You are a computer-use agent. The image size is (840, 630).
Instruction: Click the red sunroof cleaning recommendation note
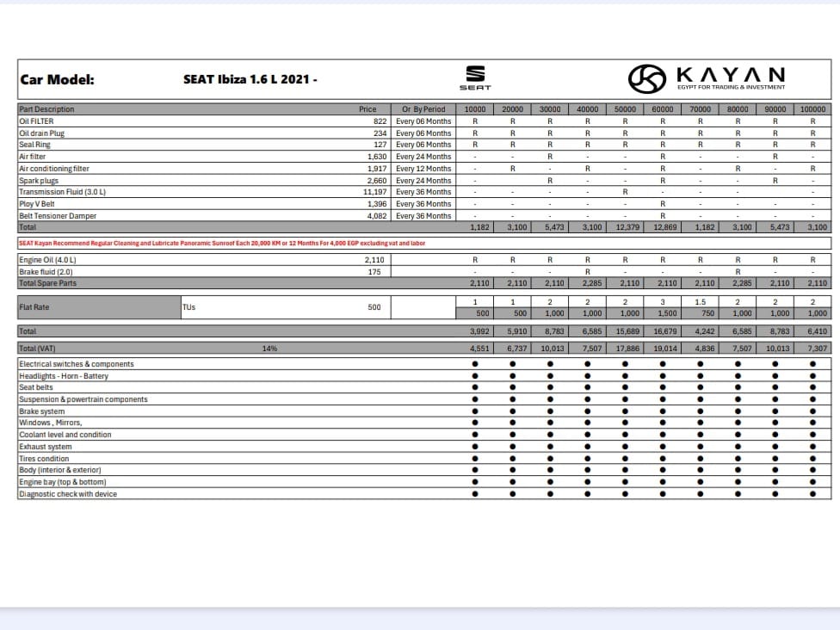(222, 244)
